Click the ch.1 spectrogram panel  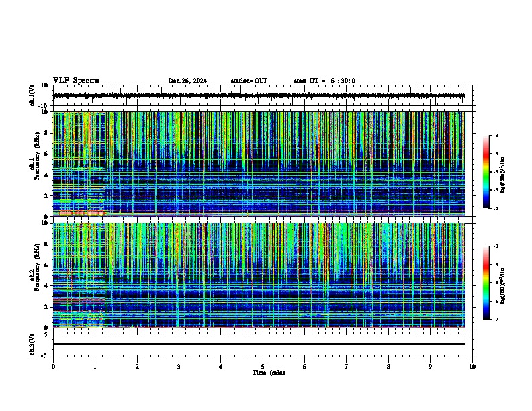(259, 164)
